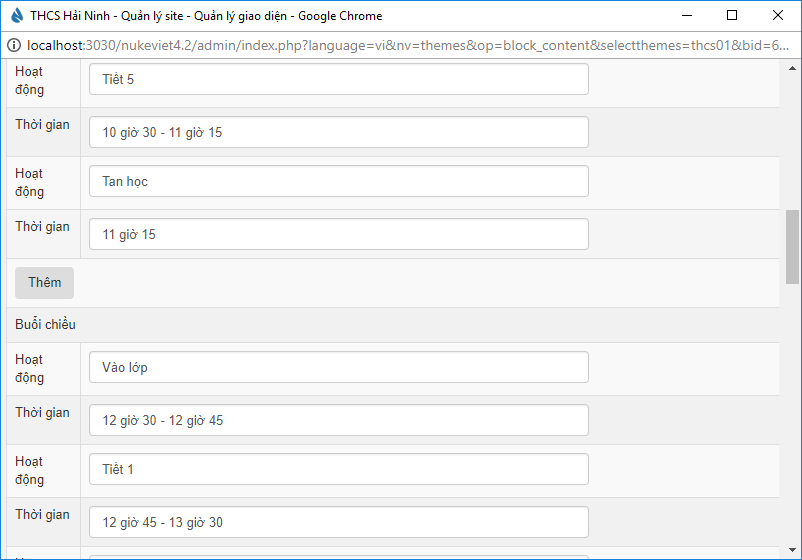Click the '12 giờ 30 - 12 giờ 45' time field

coord(339,420)
